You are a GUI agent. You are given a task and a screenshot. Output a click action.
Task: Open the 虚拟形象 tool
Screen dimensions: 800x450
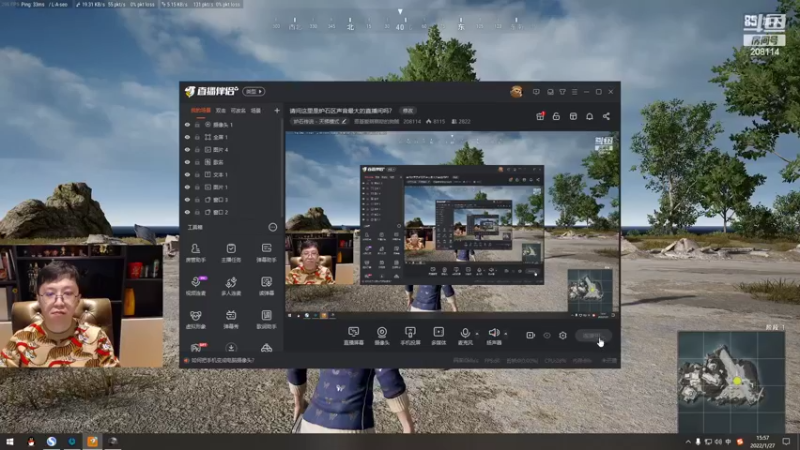pyautogui.click(x=195, y=319)
